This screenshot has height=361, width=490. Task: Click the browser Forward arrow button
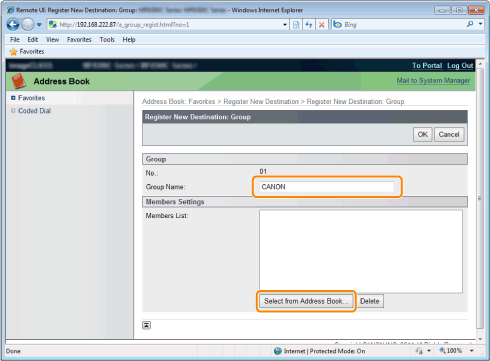(x=28, y=24)
